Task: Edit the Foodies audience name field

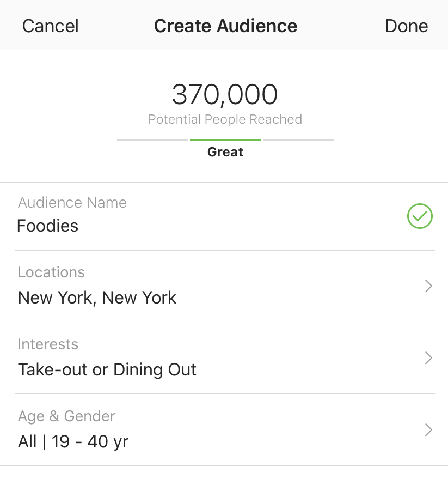Action: pos(48,226)
